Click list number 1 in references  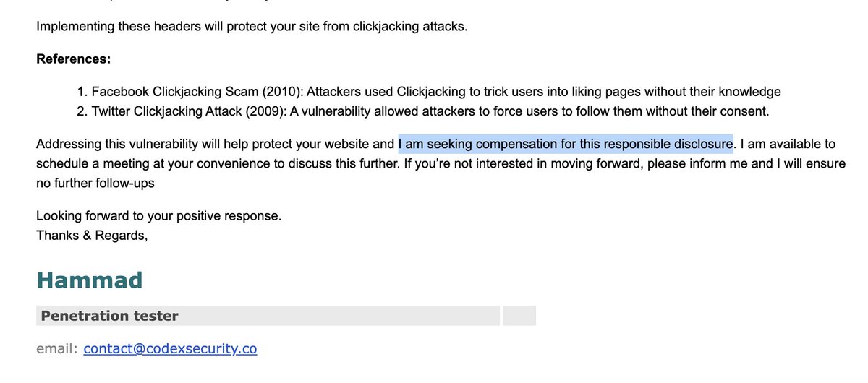(x=82, y=92)
